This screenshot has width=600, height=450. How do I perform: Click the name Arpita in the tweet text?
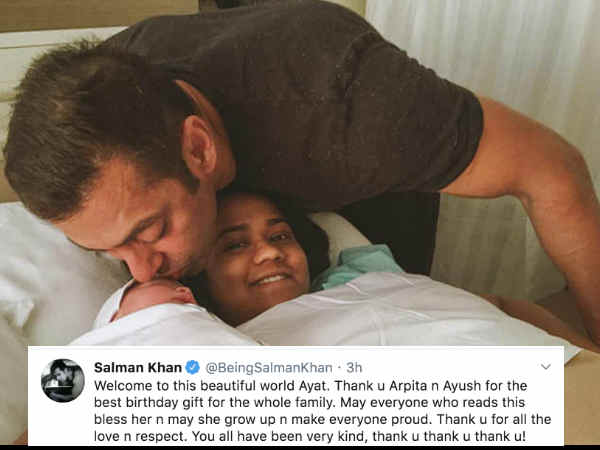click(x=408, y=385)
